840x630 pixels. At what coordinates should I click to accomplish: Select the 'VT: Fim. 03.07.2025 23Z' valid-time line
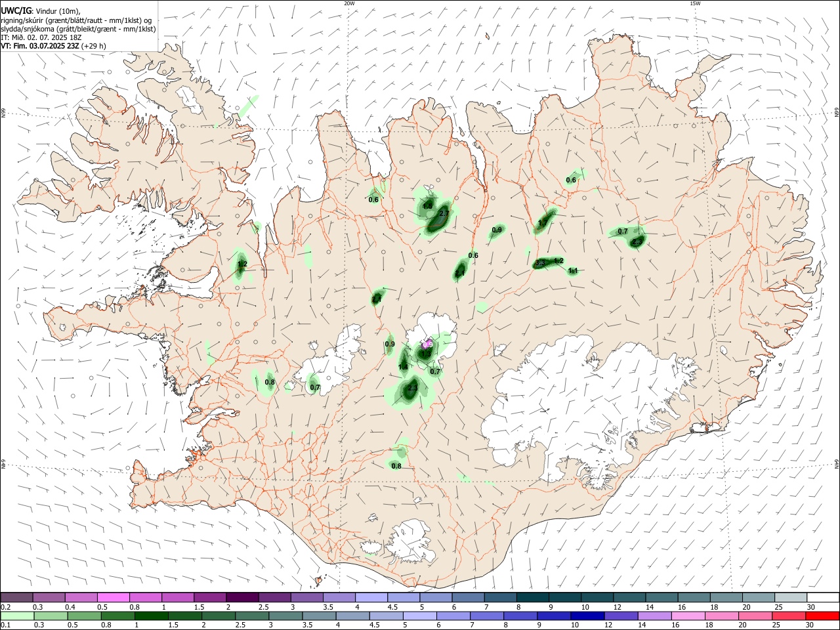click(39, 46)
